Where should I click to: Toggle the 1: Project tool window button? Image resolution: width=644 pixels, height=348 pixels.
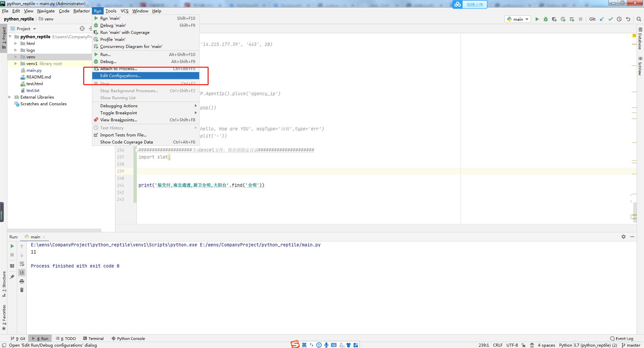point(4,38)
